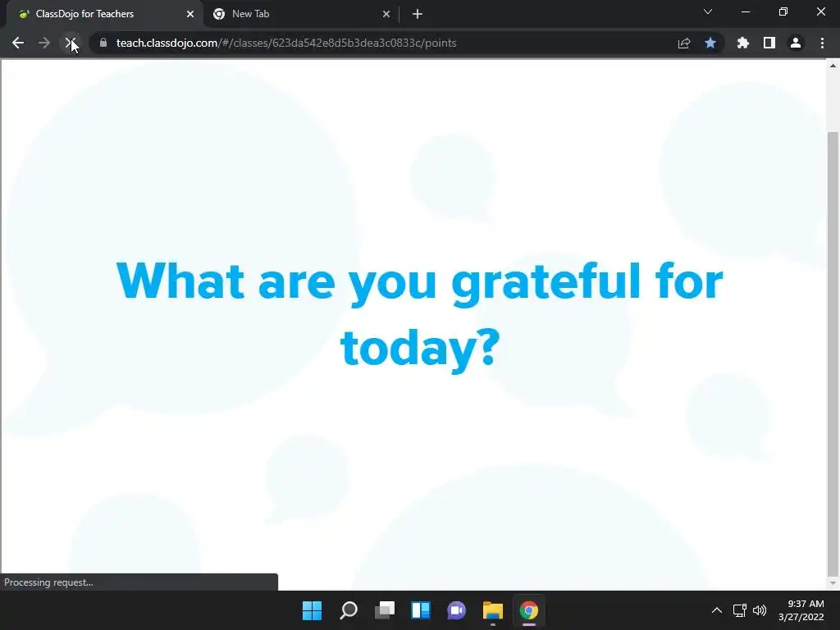Open File Explorer from taskbar
Viewport: 840px width, 630px height.
[493, 610]
